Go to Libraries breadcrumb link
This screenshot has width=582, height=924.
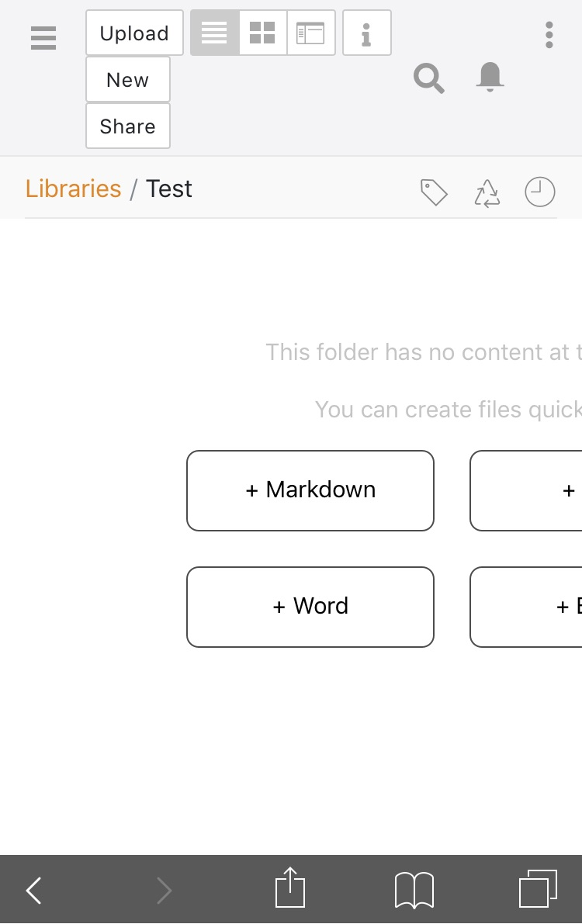73,189
